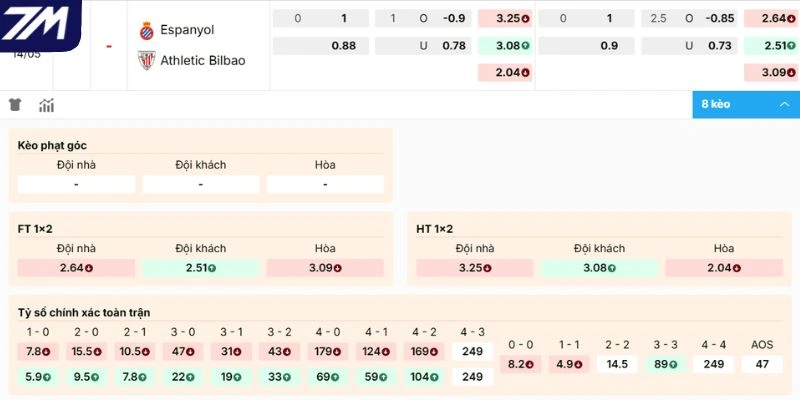Select HT 1×2 Đội nhà odds 3.25
This screenshot has width=800, height=400.
(474, 268)
